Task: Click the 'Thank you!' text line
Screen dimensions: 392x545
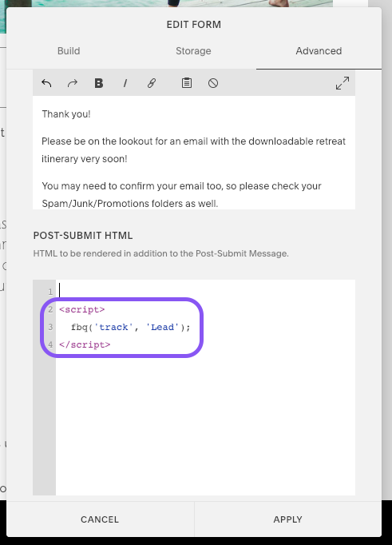Action: click(x=66, y=114)
